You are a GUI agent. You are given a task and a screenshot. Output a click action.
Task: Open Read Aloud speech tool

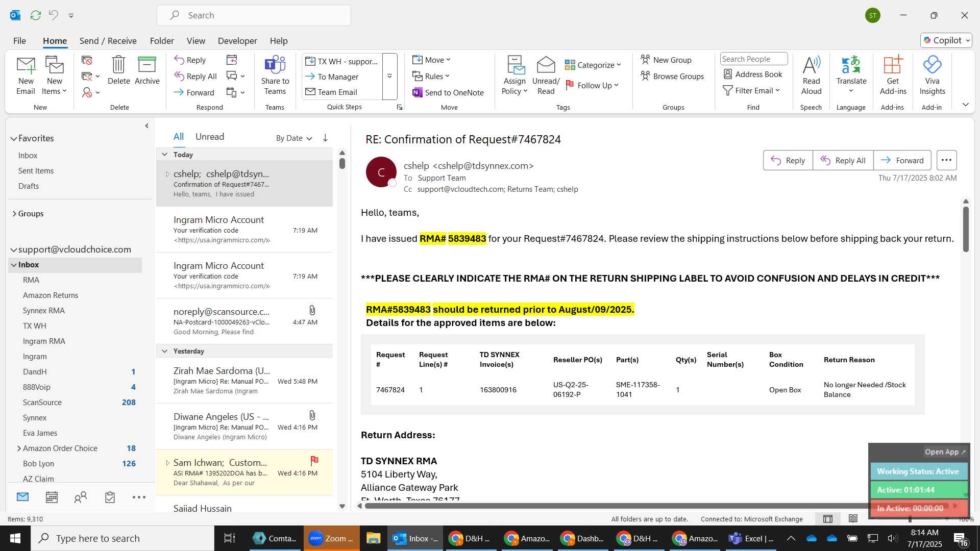coord(811,76)
